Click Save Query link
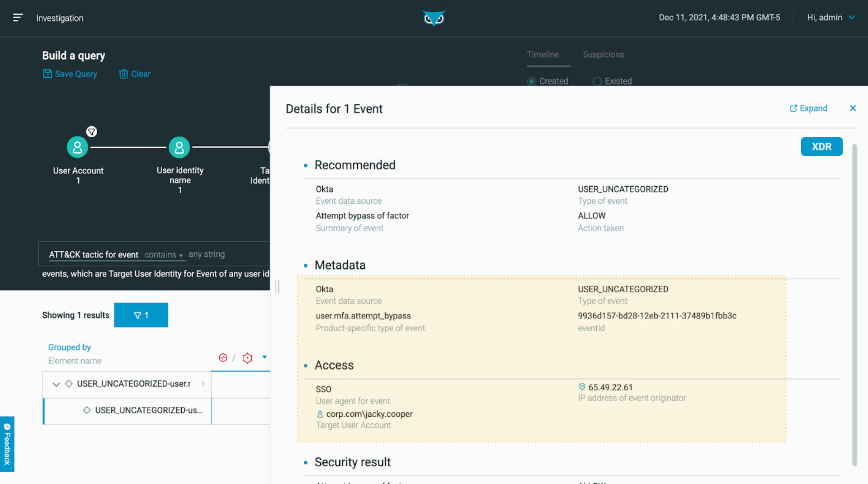The image size is (868, 484). [70, 74]
